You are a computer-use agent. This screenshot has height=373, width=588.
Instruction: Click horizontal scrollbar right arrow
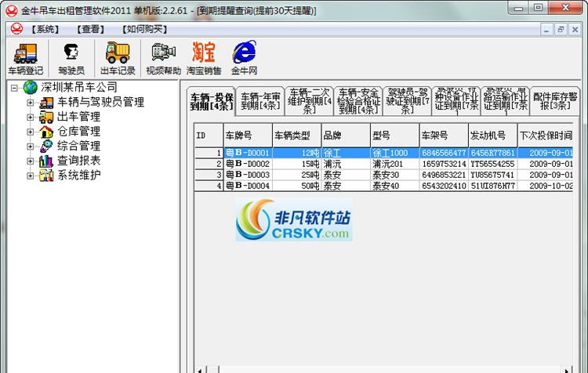pos(567,370)
